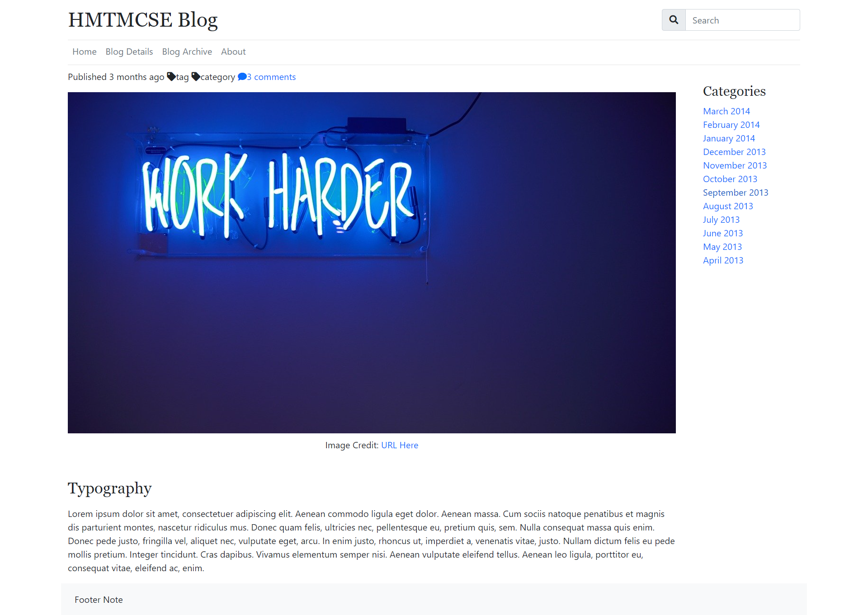
Task: Navigate to the Home menu item
Action: pos(84,52)
